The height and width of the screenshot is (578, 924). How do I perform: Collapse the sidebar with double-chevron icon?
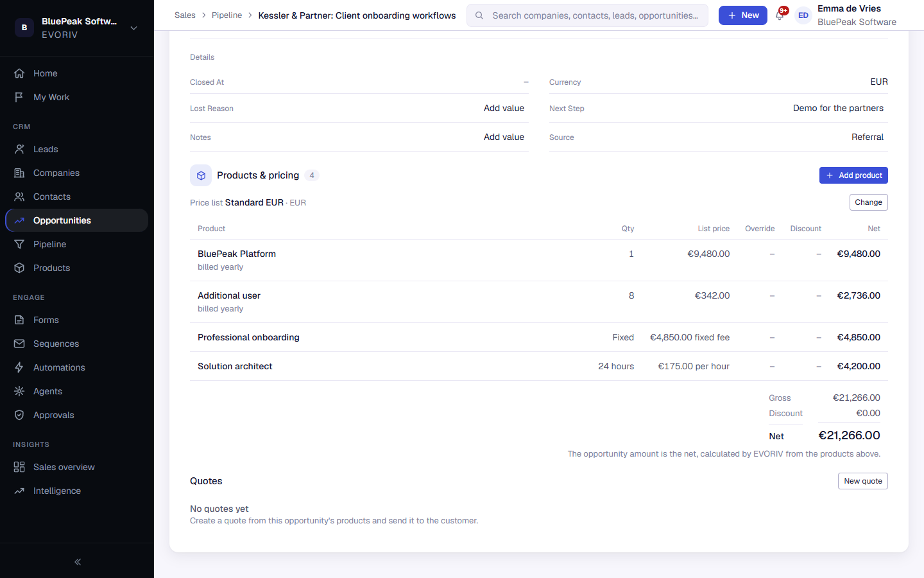(x=78, y=562)
